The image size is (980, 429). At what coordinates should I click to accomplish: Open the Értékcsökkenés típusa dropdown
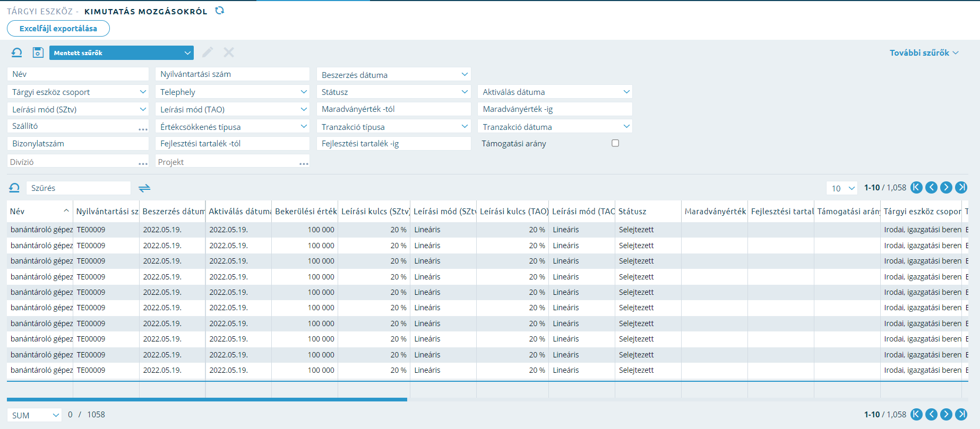tap(233, 127)
